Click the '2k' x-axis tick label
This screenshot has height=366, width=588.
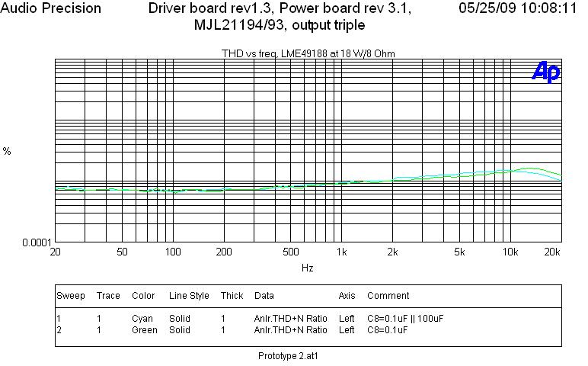point(392,252)
